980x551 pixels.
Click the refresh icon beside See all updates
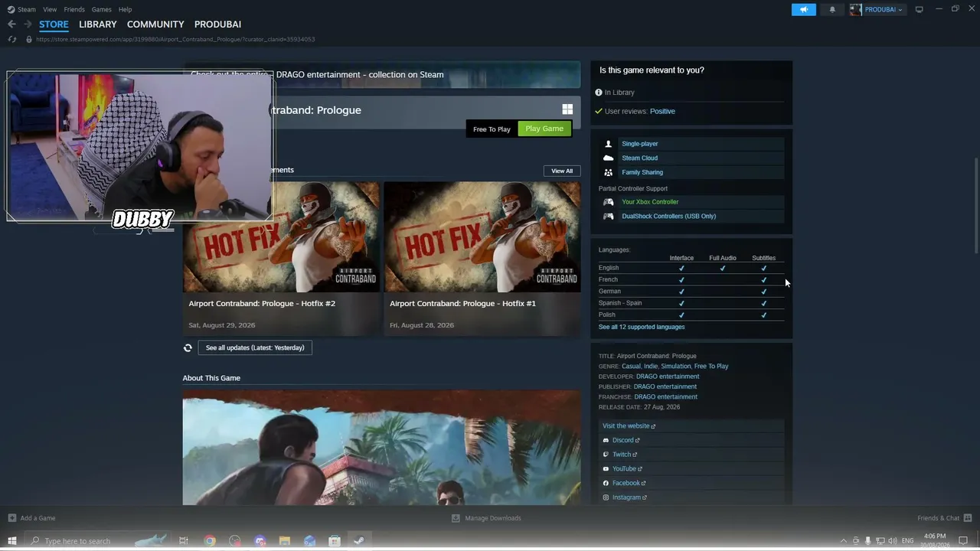[188, 348]
